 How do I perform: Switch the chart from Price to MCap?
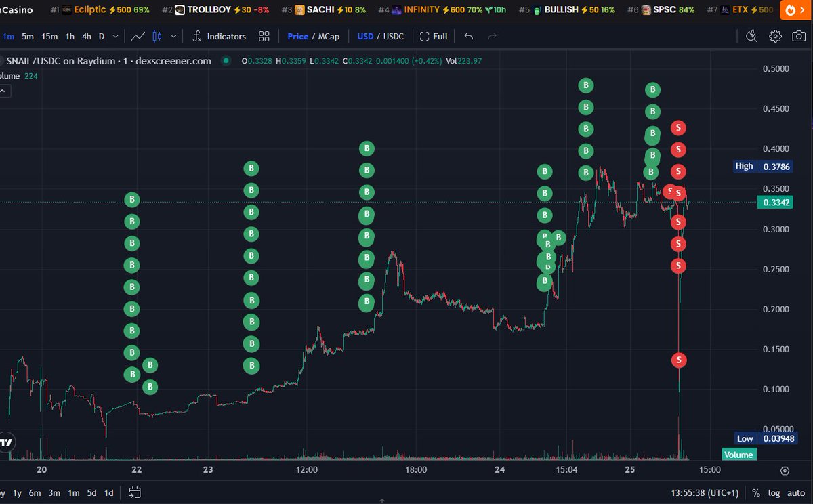click(x=329, y=36)
